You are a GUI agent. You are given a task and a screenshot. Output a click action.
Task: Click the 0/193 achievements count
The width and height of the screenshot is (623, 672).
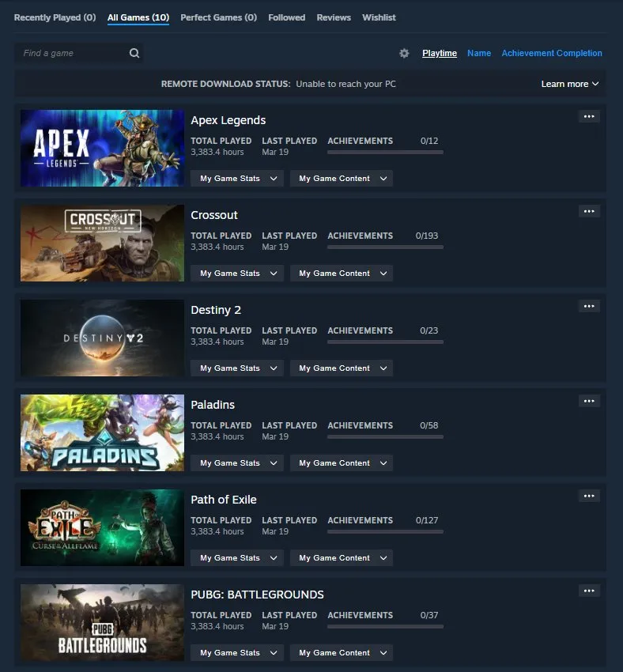[x=427, y=236]
